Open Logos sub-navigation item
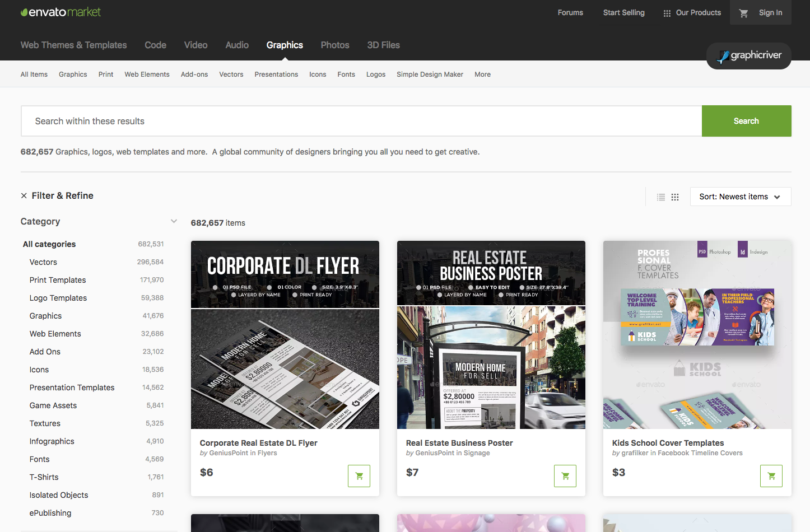 coord(376,74)
